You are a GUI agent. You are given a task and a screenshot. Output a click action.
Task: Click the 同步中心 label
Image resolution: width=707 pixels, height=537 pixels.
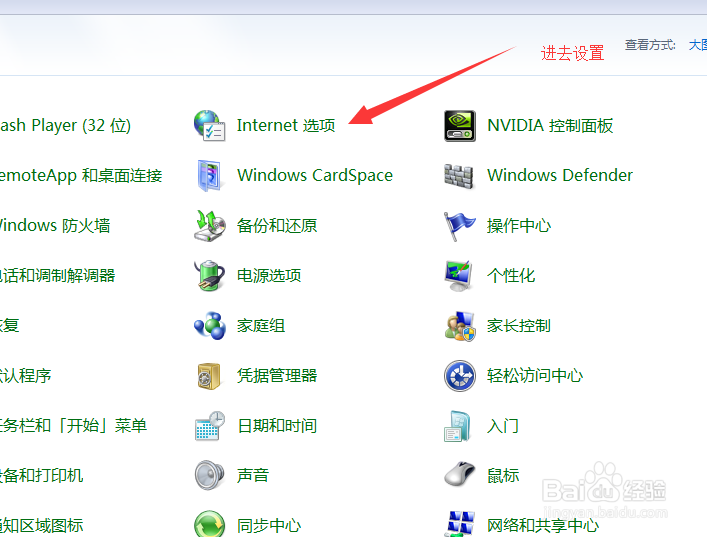(269, 525)
